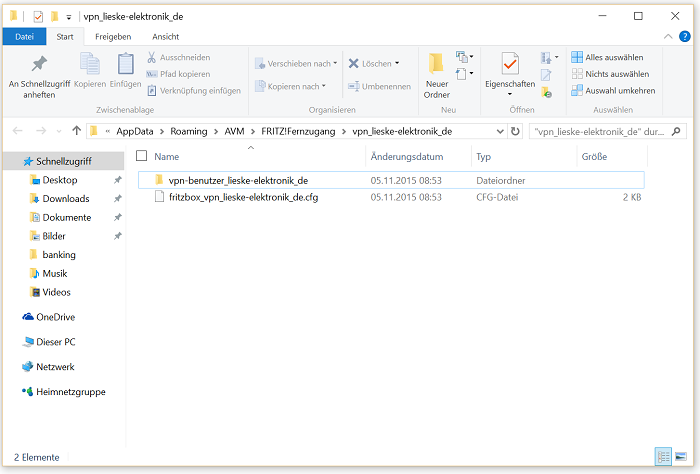Click the Ausschneiden scissors icon
The image size is (700, 474).
coord(152,58)
